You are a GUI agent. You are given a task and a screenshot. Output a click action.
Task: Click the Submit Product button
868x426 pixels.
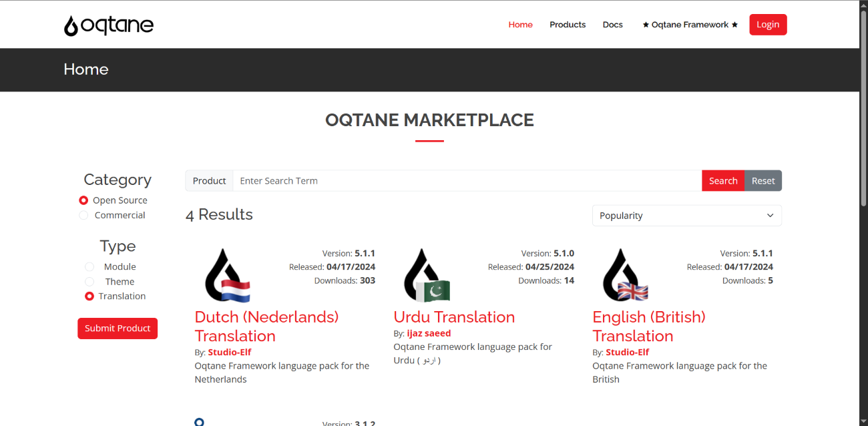pyautogui.click(x=118, y=329)
